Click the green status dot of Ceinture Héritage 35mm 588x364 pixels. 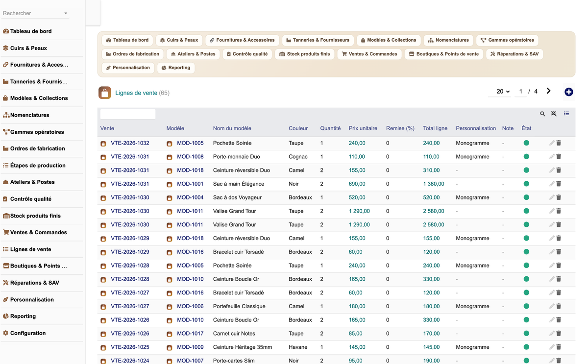point(526,347)
